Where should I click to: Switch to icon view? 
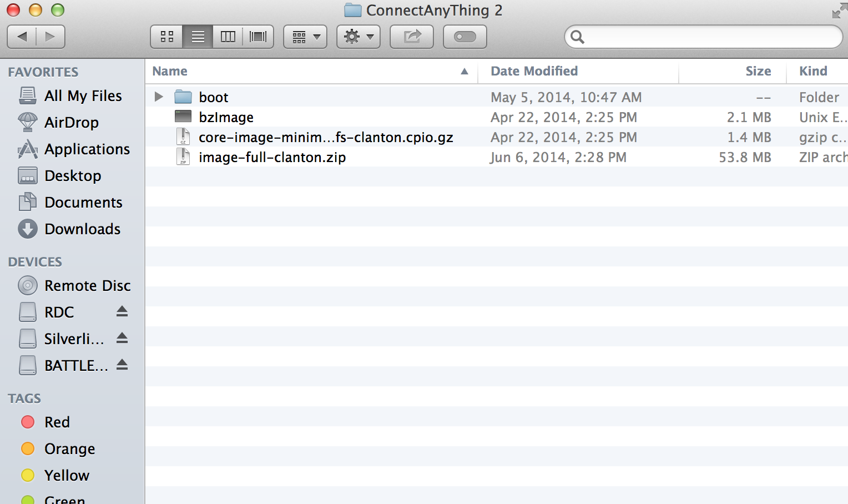pos(166,37)
